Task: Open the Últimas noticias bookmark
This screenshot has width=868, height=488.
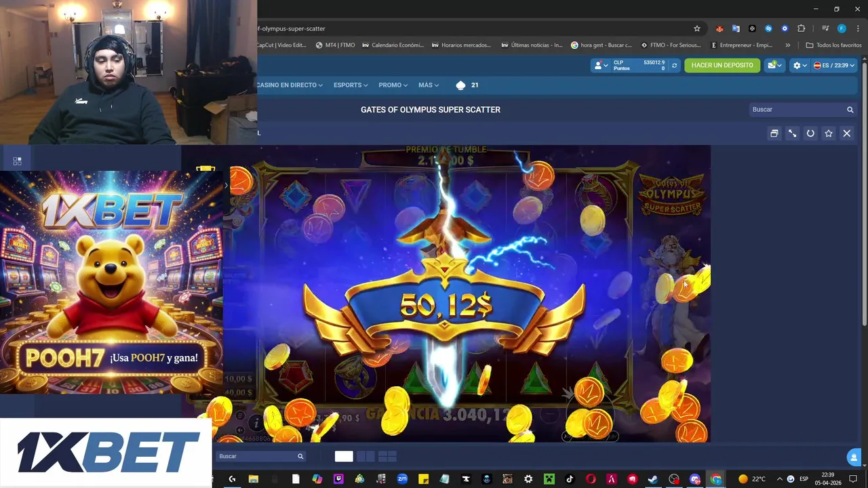Action: click(x=532, y=45)
